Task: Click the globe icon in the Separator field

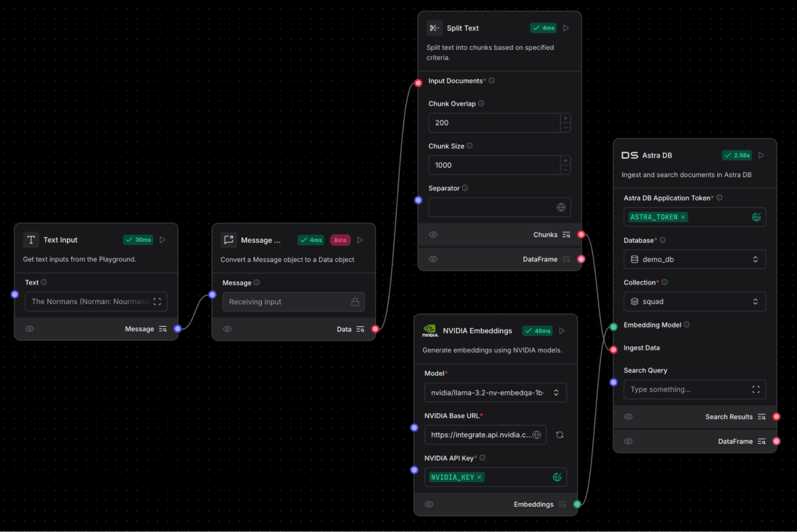Action: click(x=561, y=207)
